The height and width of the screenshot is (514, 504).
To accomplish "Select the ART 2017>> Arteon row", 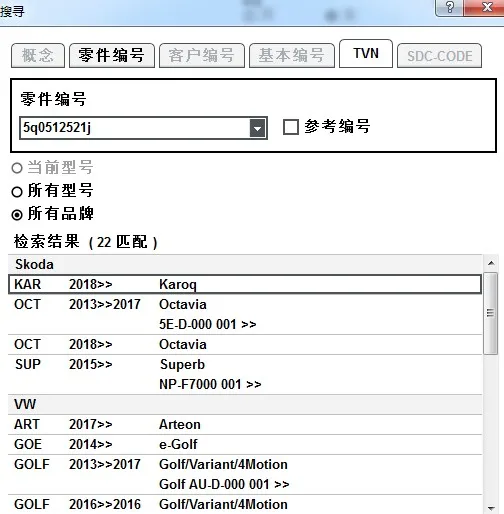I will tap(245, 424).
